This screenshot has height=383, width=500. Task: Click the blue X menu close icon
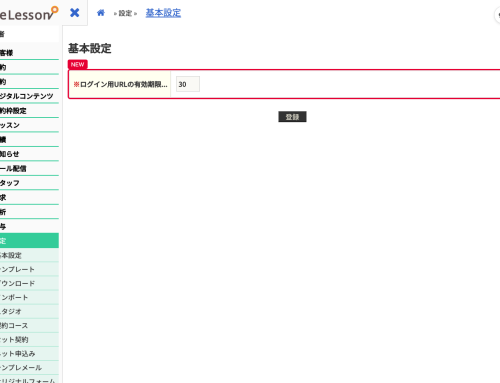pos(75,13)
